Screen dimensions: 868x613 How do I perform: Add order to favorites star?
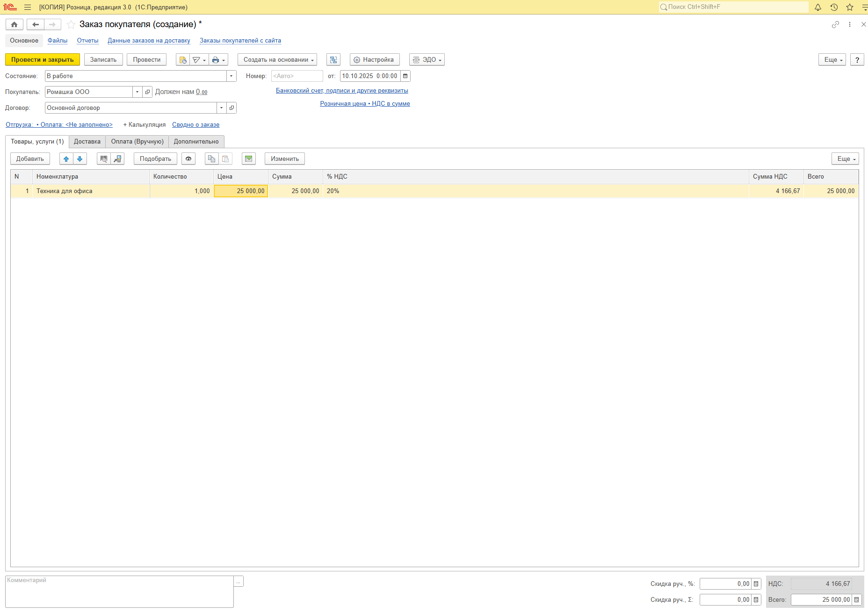point(71,24)
